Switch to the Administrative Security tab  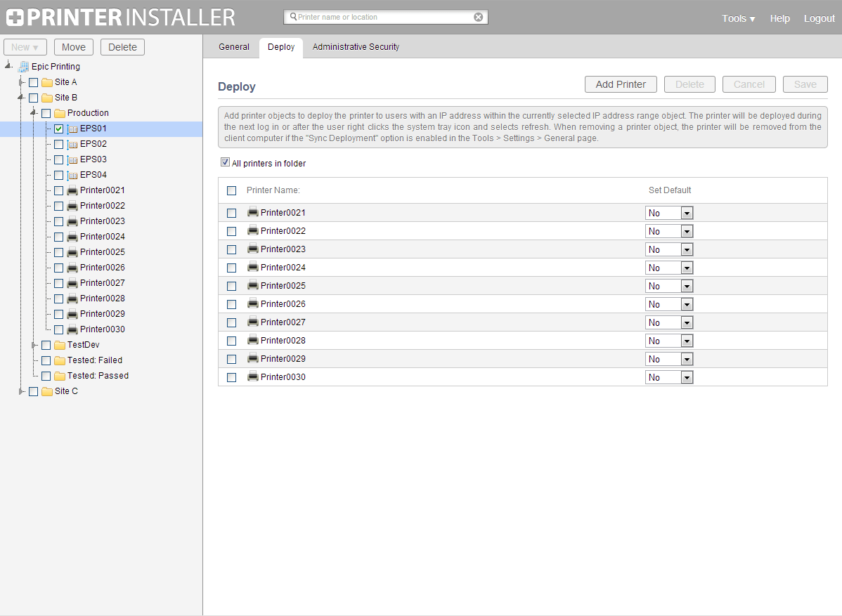click(x=355, y=47)
